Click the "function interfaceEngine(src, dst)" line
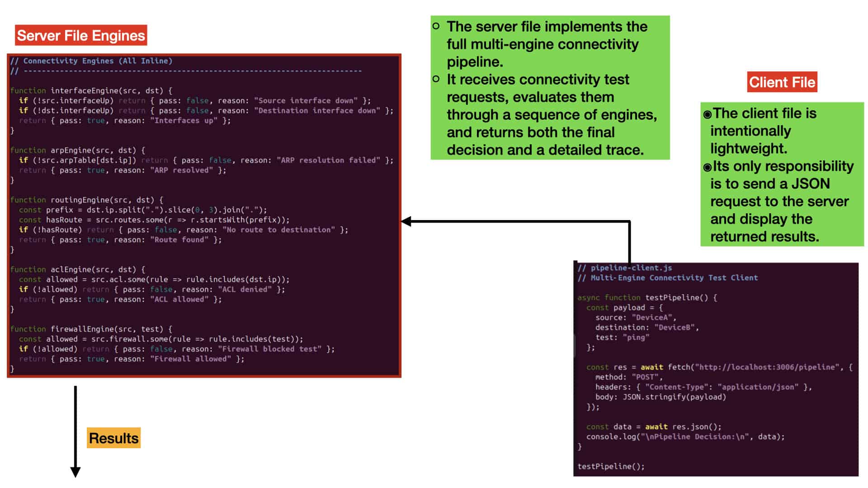 [x=91, y=91]
